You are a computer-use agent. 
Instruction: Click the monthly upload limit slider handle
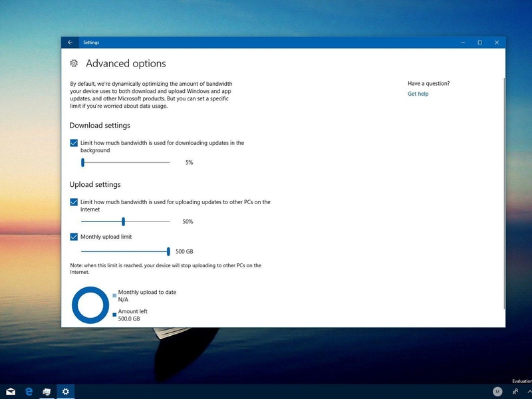point(168,251)
